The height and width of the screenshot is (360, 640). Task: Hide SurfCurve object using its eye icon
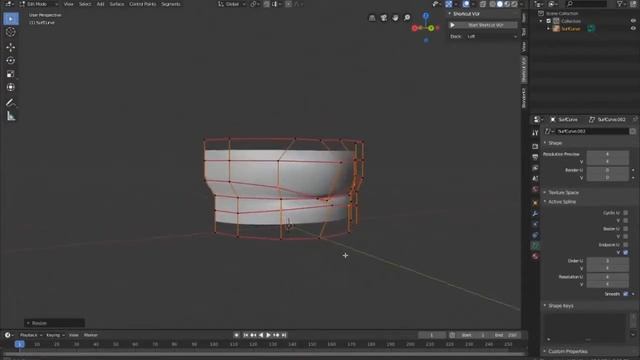point(633,29)
